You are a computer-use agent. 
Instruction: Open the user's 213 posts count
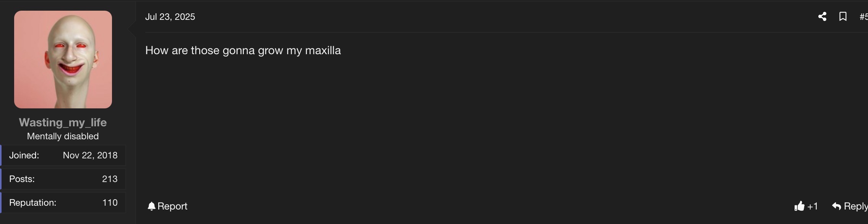110,179
